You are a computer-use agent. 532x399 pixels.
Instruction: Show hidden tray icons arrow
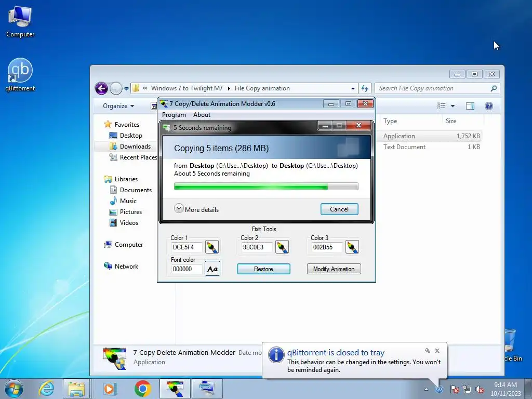pyautogui.click(x=426, y=389)
